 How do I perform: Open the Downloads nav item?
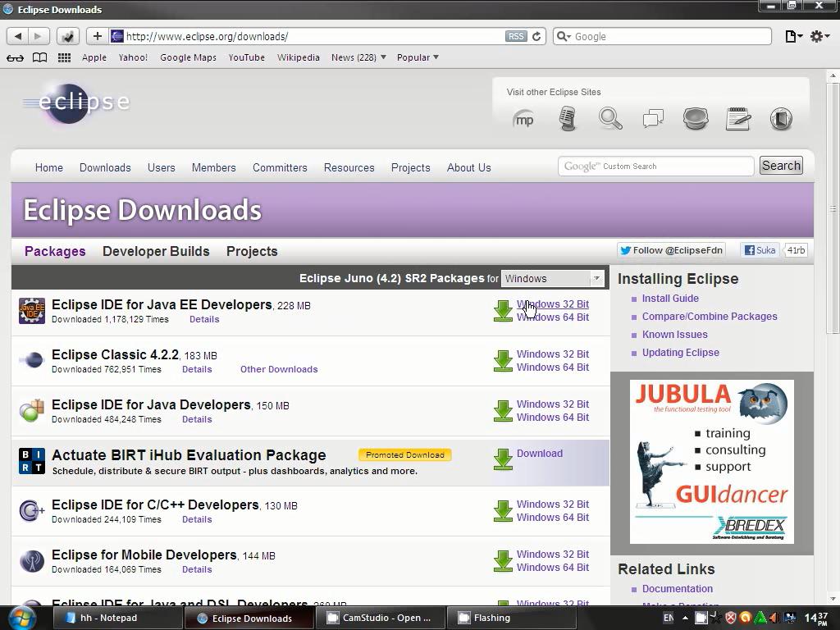tap(105, 167)
